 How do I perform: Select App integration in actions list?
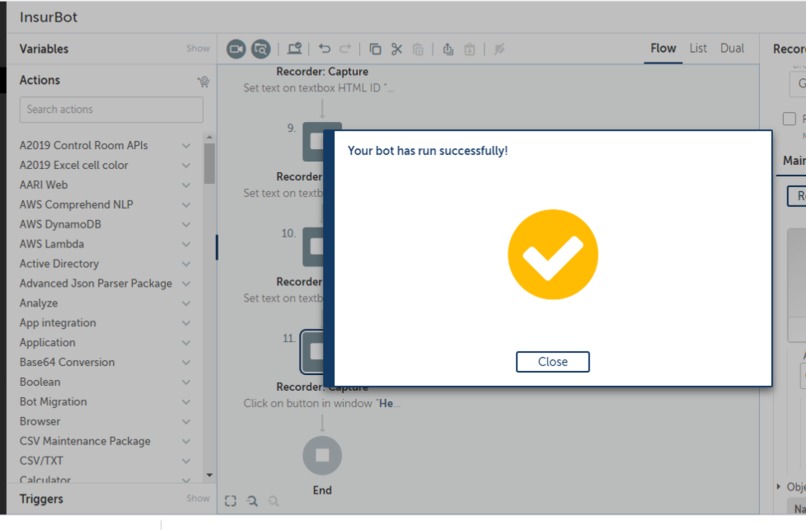coord(58,323)
